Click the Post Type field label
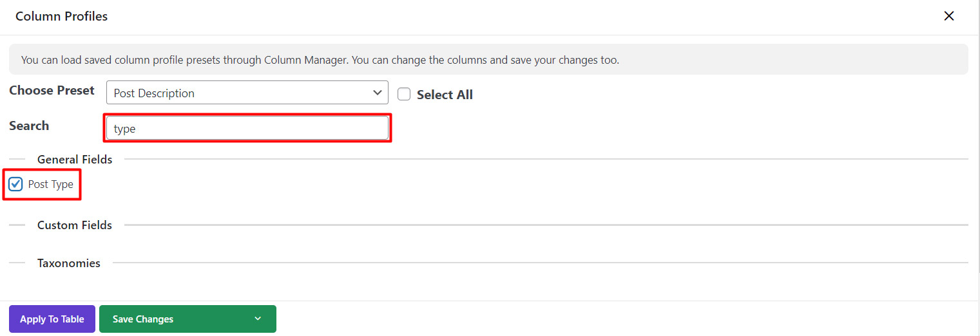 click(51, 185)
